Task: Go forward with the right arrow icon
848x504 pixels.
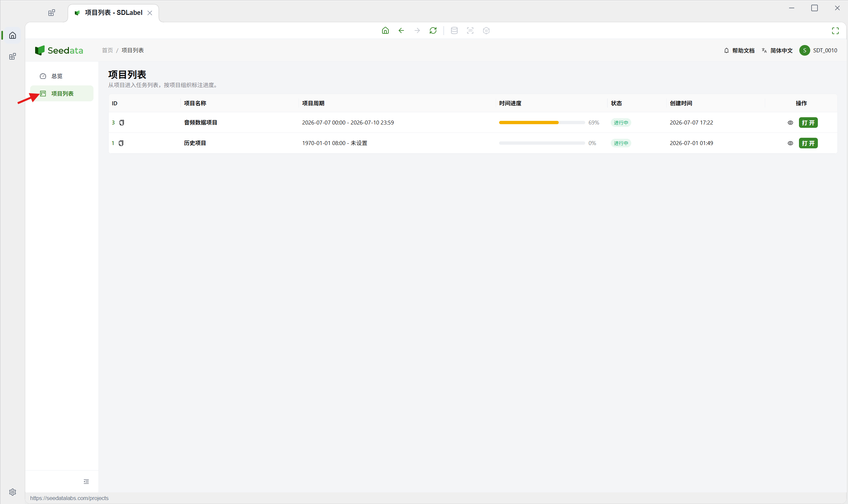Action: point(417,30)
